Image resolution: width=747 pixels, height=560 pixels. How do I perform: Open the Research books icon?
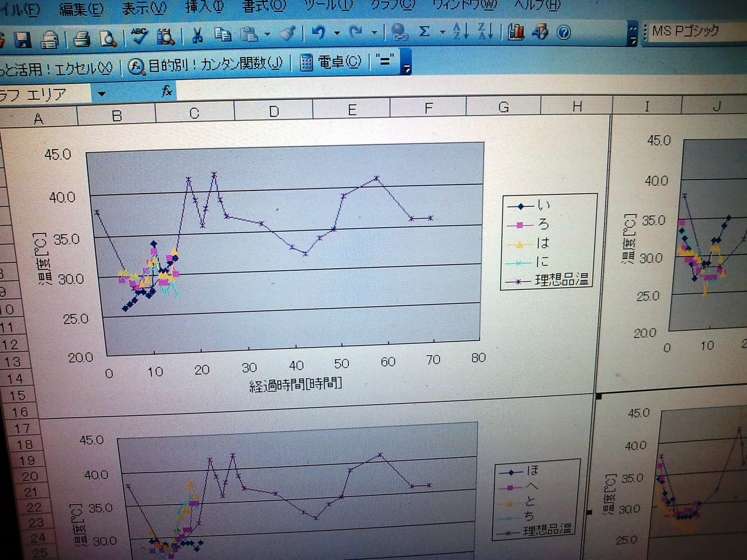coord(165,36)
